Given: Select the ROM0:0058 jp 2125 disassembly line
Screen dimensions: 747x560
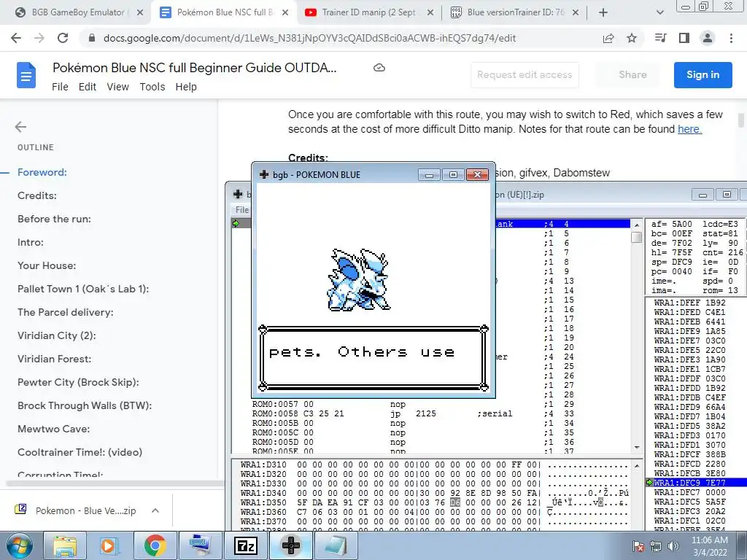Looking at the screenshot, I should pos(381,414).
